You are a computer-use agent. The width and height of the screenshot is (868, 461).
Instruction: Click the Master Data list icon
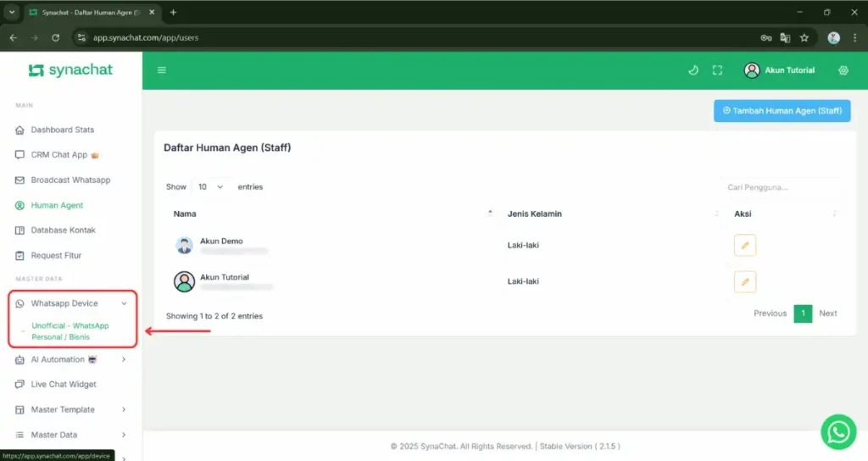pyautogui.click(x=20, y=435)
